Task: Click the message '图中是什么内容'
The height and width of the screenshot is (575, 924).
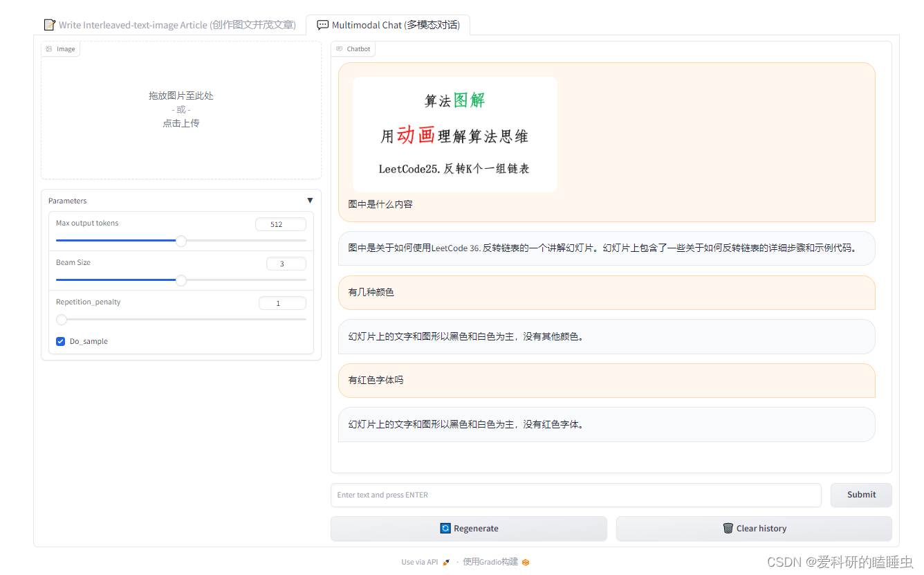Action: [x=380, y=205]
